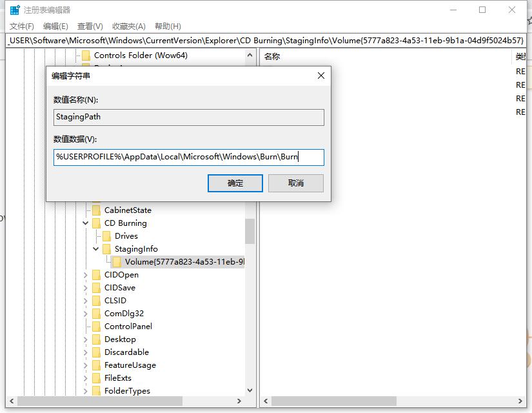The image size is (532, 413).
Task: Click the StagingInfo folder icon
Action: tap(108, 248)
